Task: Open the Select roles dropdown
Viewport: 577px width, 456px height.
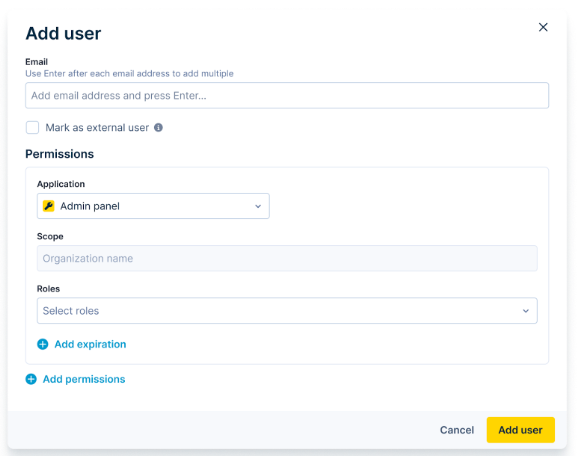Action: pyautogui.click(x=287, y=311)
